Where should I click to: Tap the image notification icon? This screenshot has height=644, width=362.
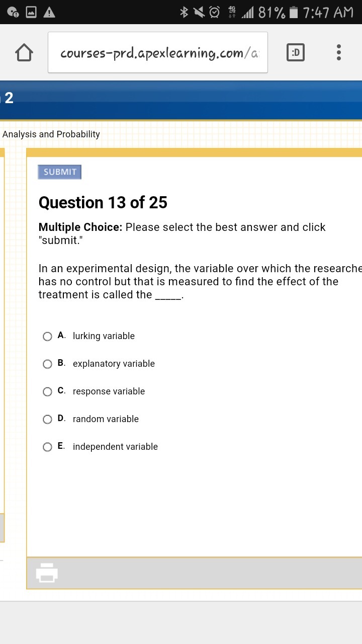tap(30, 12)
